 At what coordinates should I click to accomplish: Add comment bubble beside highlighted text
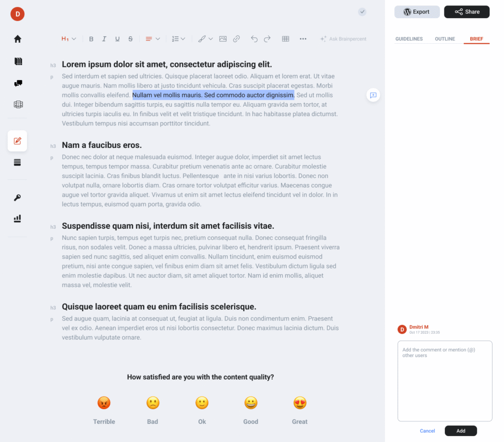pos(373,95)
